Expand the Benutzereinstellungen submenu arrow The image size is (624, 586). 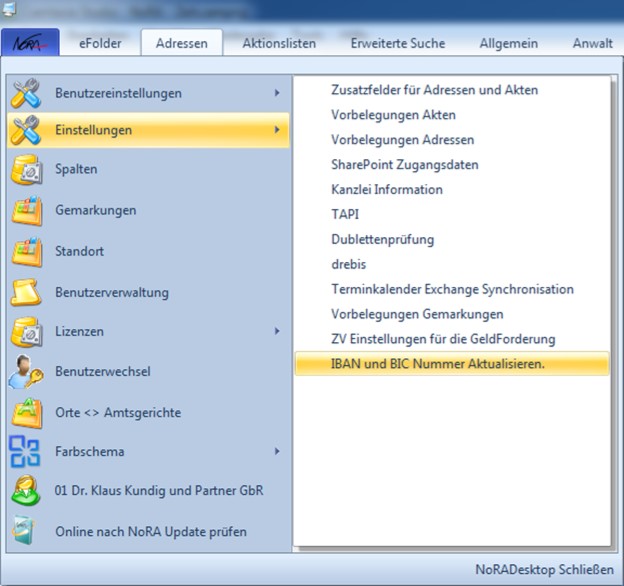(277, 93)
